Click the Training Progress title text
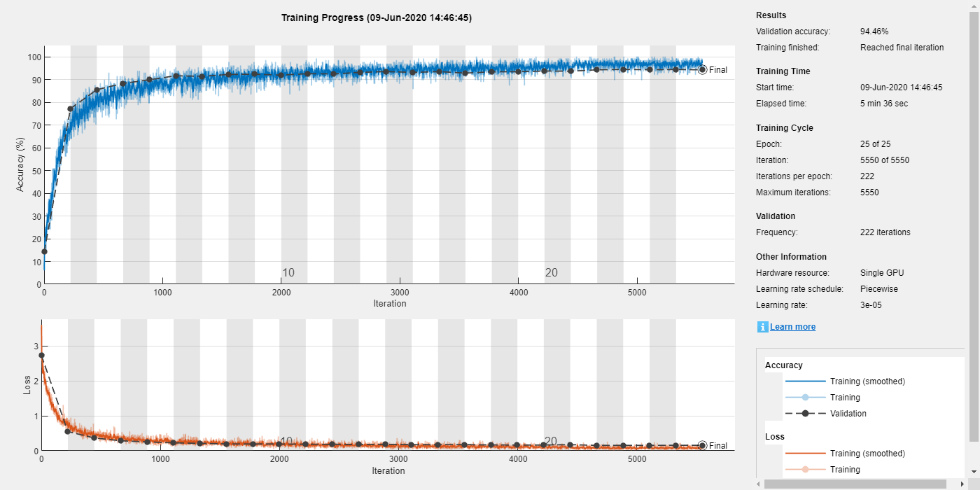This screenshot has width=980, height=490. click(x=377, y=17)
